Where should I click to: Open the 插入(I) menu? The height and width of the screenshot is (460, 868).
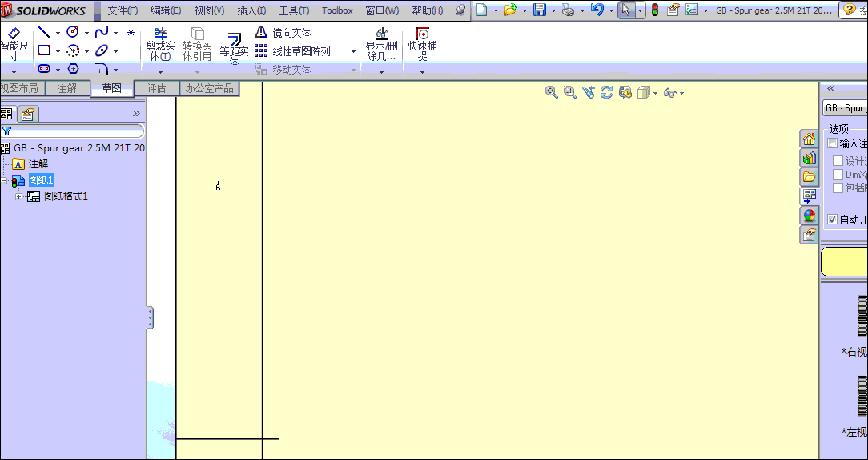(252, 10)
